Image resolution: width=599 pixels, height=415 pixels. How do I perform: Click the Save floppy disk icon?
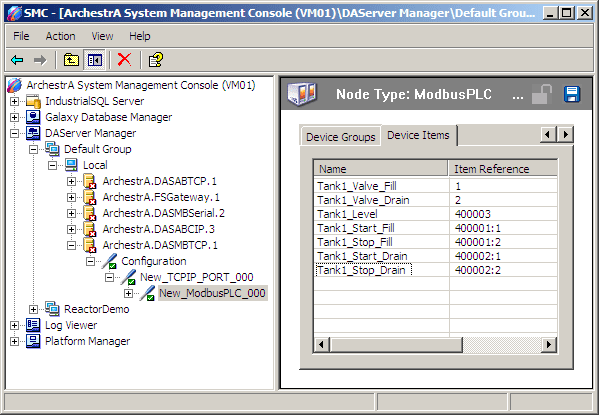pos(571,94)
